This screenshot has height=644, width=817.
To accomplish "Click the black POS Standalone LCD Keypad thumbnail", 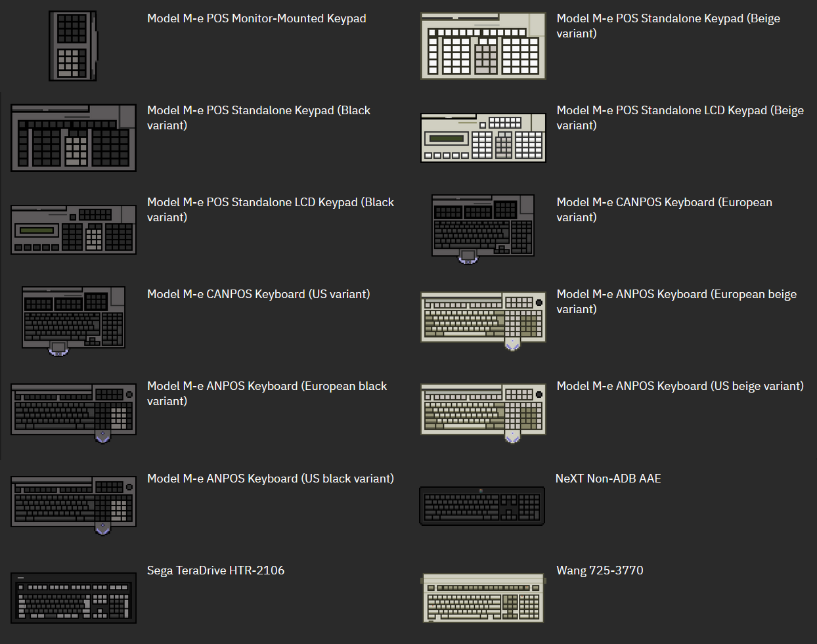I will (x=73, y=229).
